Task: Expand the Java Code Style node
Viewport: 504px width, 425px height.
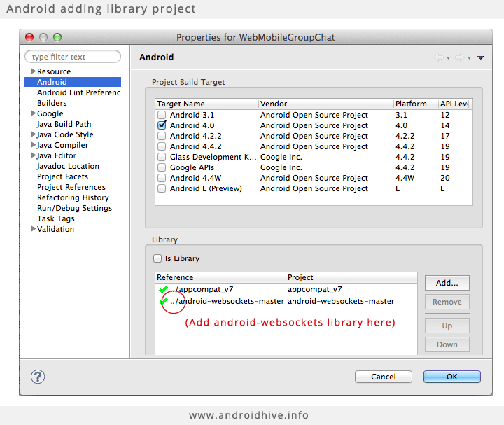Action: [33, 134]
